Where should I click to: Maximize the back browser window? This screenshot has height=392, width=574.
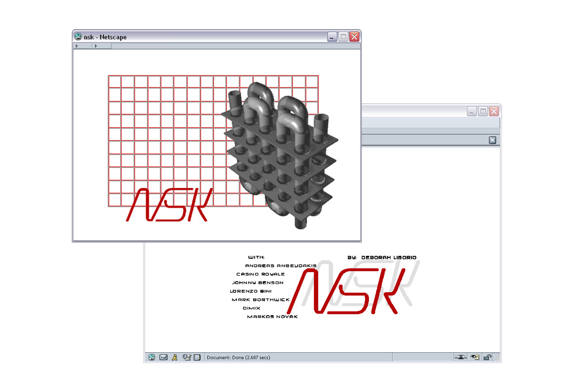pyautogui.click(x=483, y=111)
